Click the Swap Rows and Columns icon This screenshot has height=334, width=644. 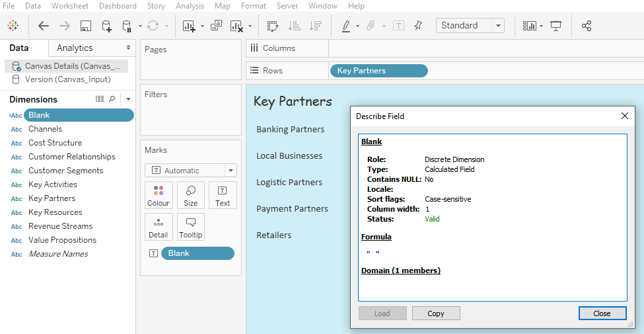[x=273, y=26]
